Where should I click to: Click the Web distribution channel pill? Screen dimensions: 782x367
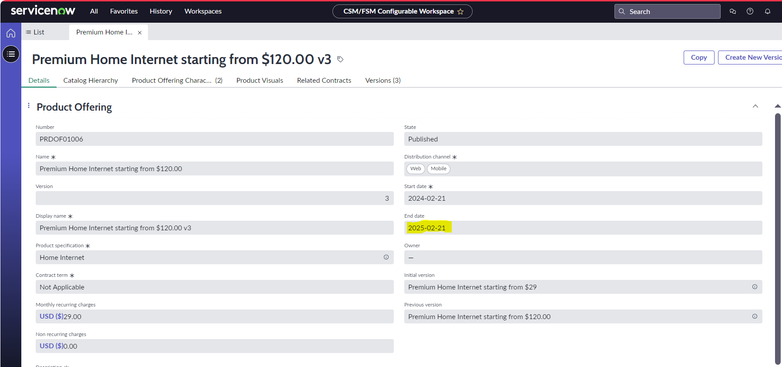tap(415, 169)
